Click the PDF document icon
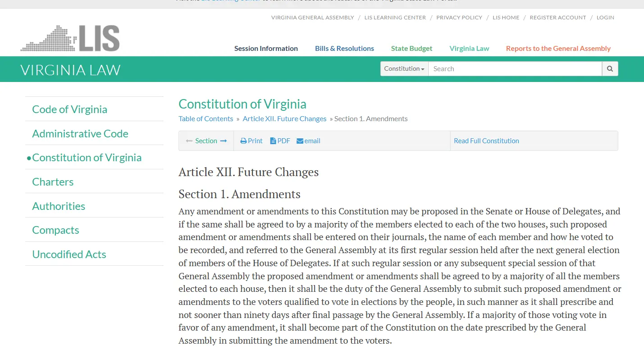 273,141
